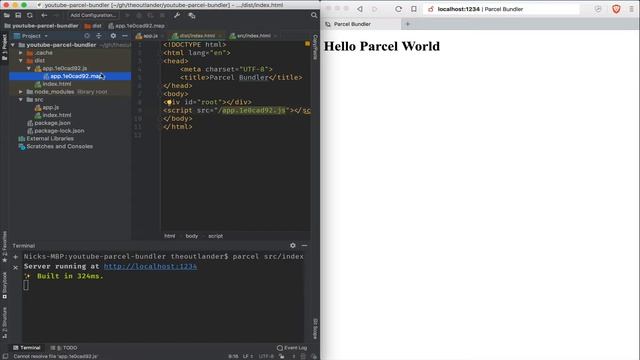Open Project panel gear settings
Screen dimensions: 640x360
pos(113,36)
